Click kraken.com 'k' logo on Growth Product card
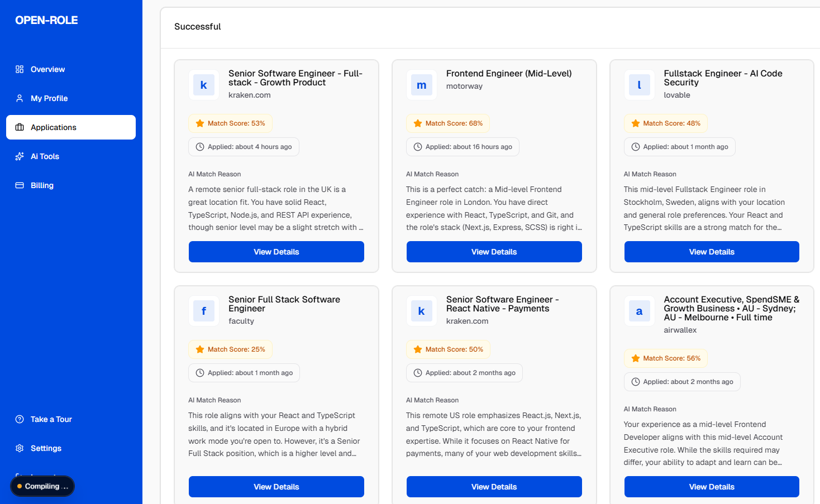The image size is (820, 504). [204, 85]
